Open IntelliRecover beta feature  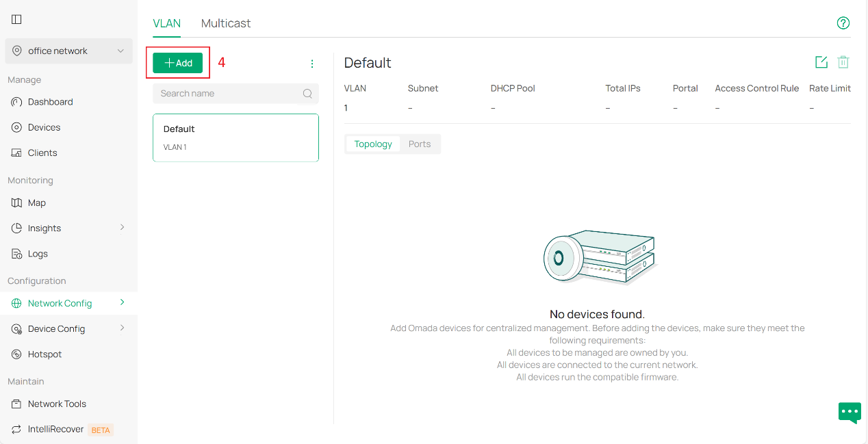coord(55,429)
